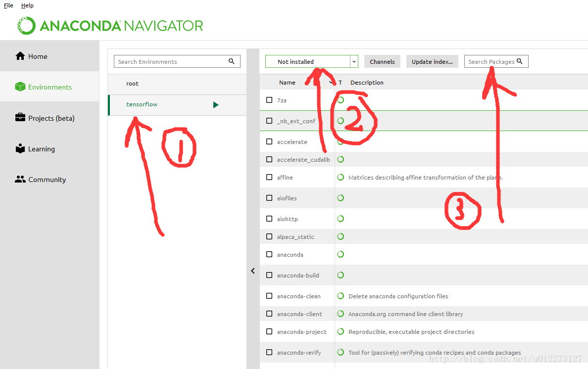The height and width of the screenshot is (369, 588).
Task: Click the Update index... button
Action: point(433,61)
